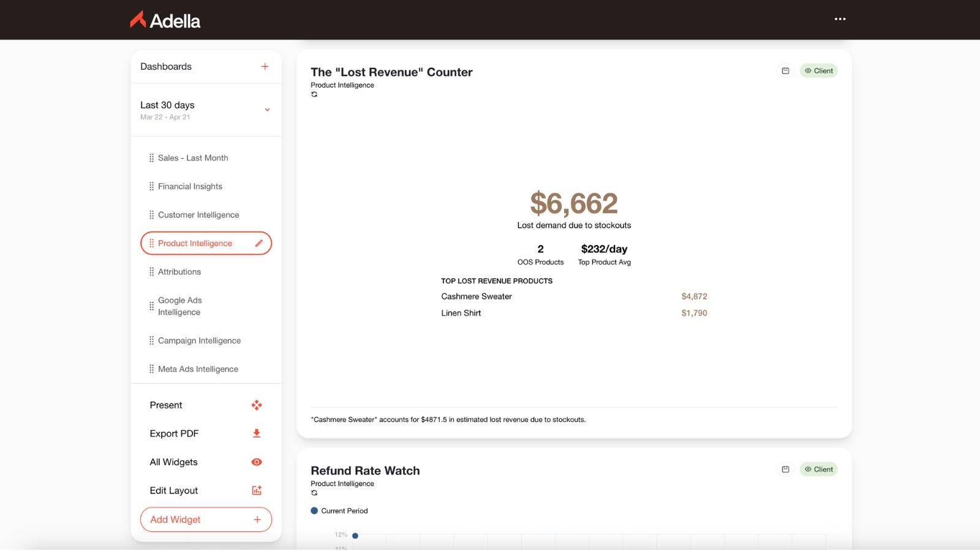Open the Attributions dashboard
Screen dimensions: 980x551
tap(179, 272)
